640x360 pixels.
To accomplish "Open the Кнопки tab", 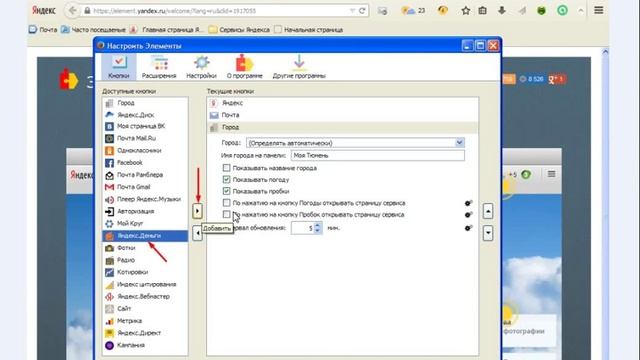I will click(x=119, y=67).
